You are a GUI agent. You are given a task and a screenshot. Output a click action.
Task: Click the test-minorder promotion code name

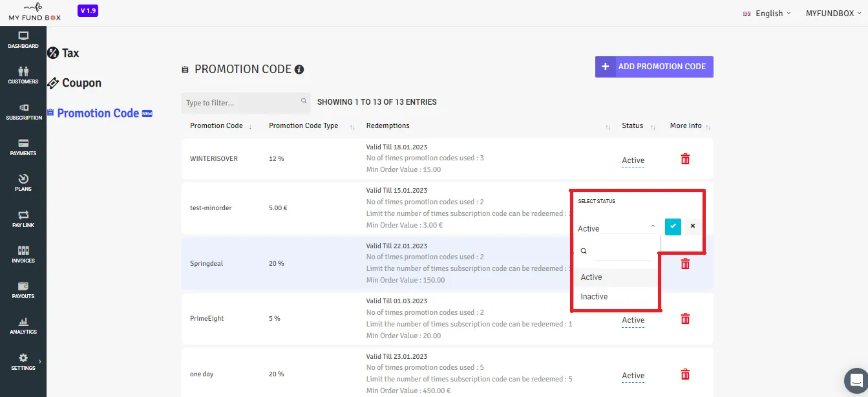tap(211, 208)
